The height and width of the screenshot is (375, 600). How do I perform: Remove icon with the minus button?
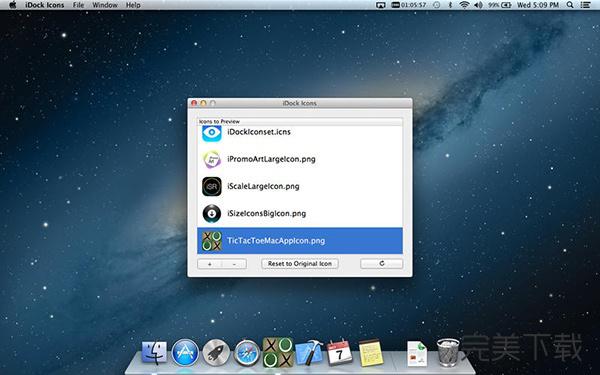234,264
